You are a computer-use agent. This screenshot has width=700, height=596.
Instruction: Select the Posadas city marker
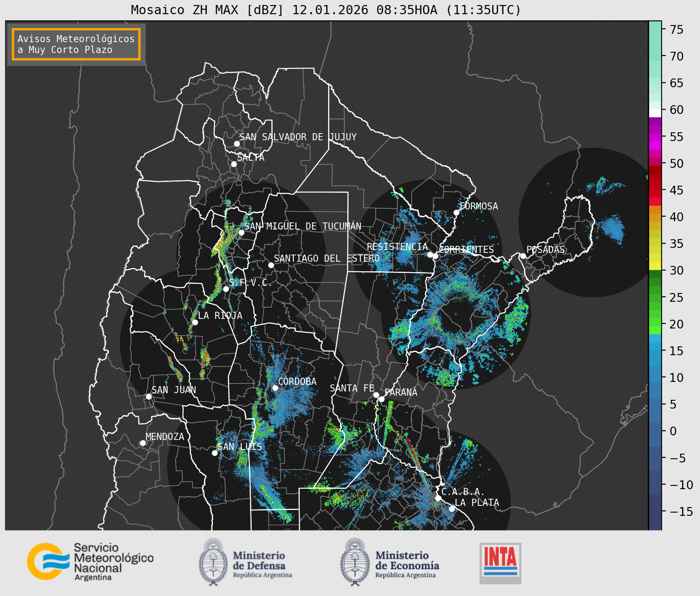coord(523,256)
